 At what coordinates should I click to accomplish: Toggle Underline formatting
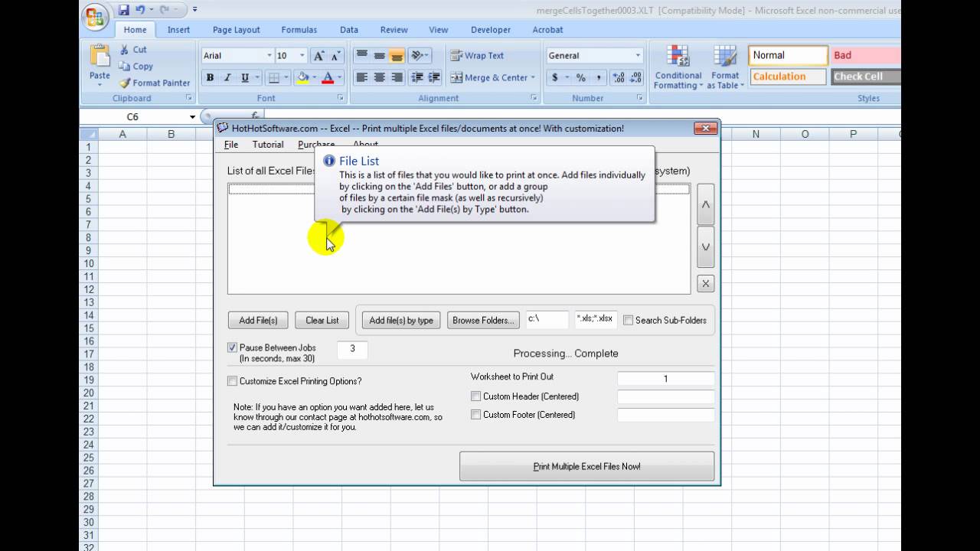[x=245, y=77]
